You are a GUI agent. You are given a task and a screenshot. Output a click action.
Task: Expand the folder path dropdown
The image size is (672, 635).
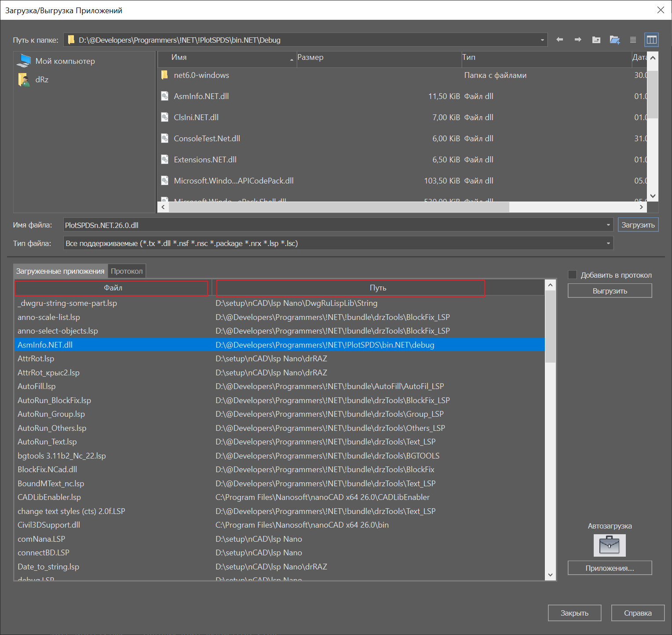[x=542, y=40]
